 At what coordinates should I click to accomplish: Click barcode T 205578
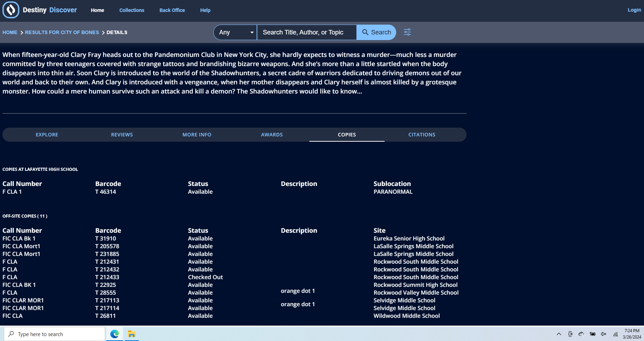click(107, 246)
